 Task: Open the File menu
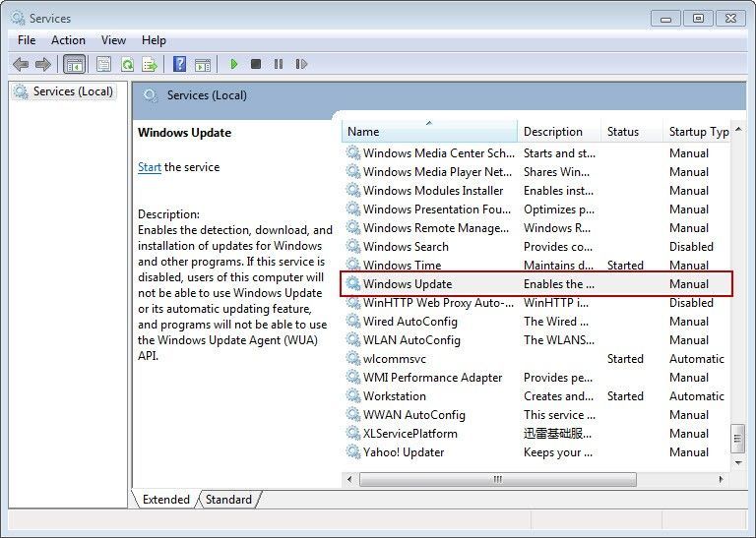click(27, 40)
